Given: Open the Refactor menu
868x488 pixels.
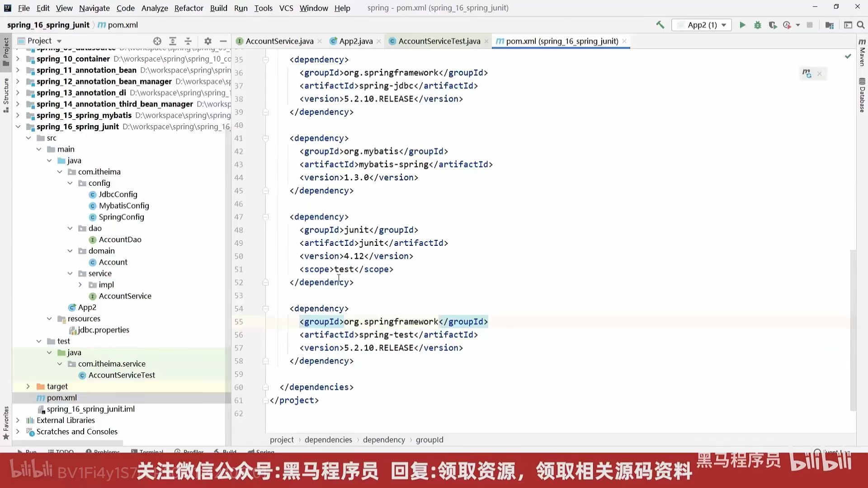Looking at the screenshot, I should 189,8.
